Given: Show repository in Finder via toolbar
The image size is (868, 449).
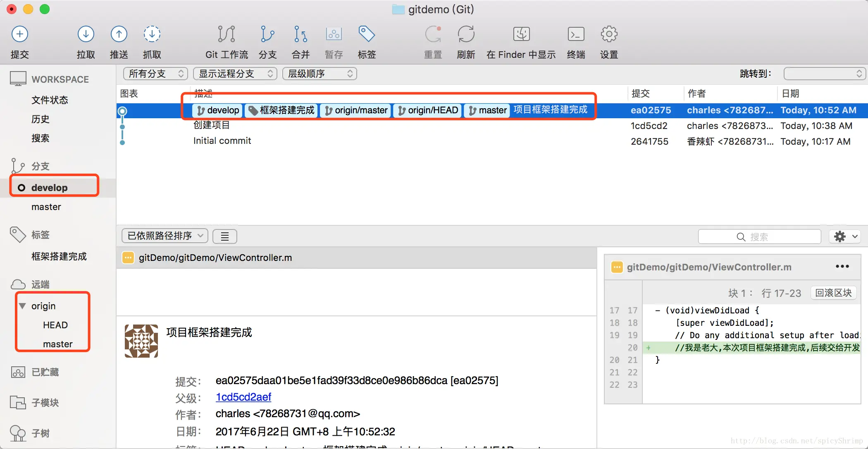Looking at the screenshot, I should pyautogui.click(x=521, y=34).
